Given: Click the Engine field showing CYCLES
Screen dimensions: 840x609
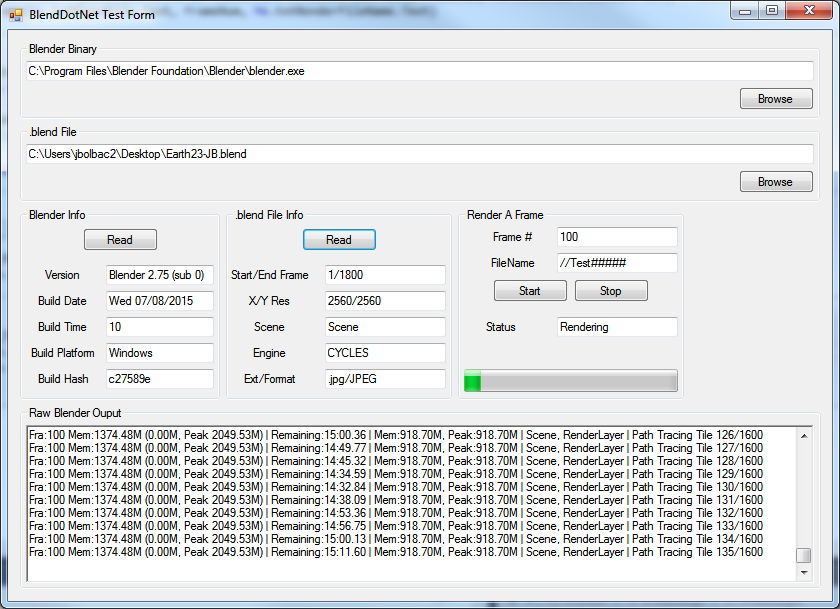Looking at the screenshot, I should pyautogui.click(x=385, y=352).
